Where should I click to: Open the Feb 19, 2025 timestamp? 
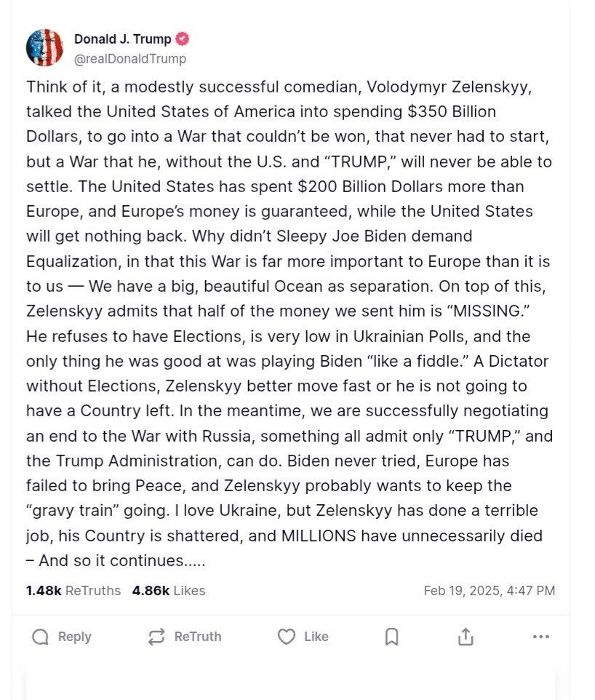[490, 591]
